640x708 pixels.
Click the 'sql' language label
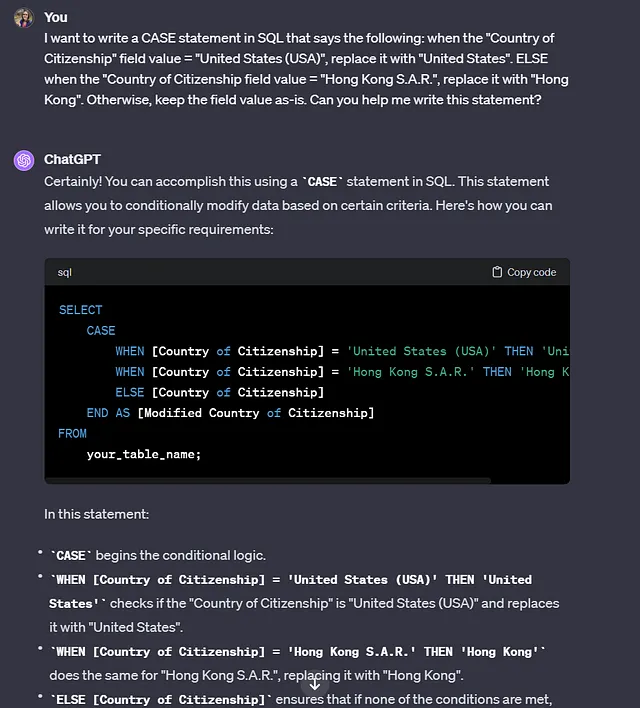65,272
